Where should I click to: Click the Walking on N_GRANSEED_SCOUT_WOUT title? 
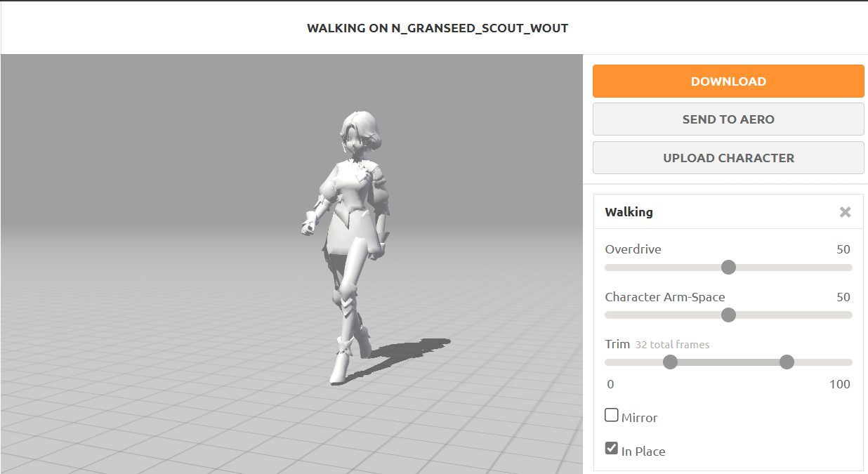click(438, 28)
